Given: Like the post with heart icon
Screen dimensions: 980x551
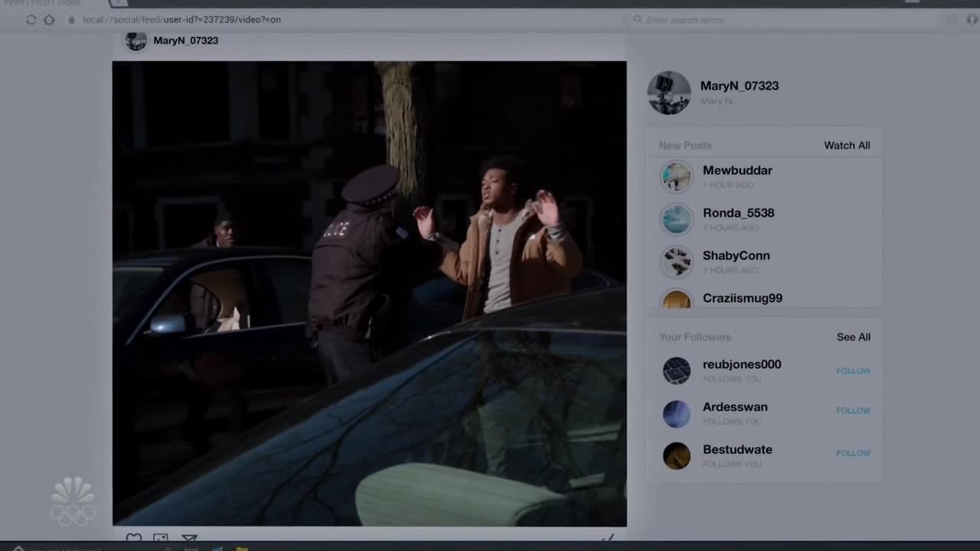Looking at the screenshot, I should [x=134, y=538].
